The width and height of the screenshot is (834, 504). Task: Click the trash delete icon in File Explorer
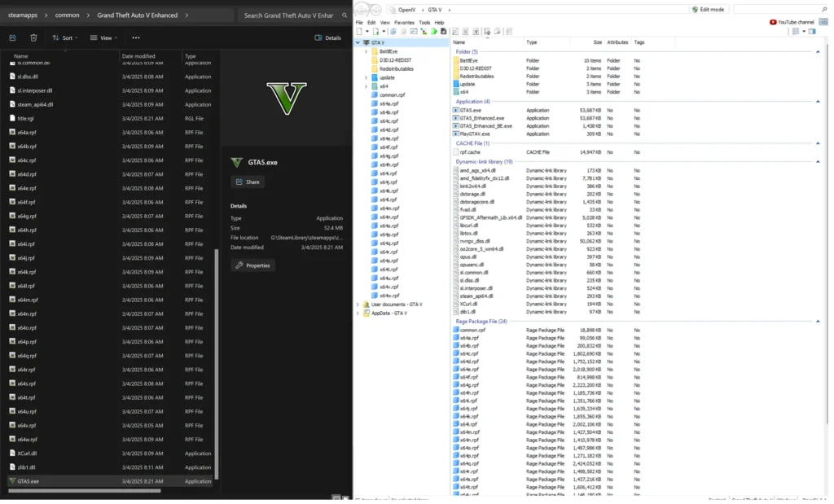point(33,37)
